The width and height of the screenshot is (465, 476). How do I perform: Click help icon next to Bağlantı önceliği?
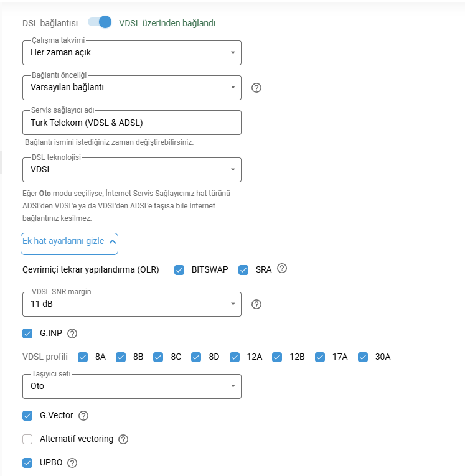click(256, 88)
